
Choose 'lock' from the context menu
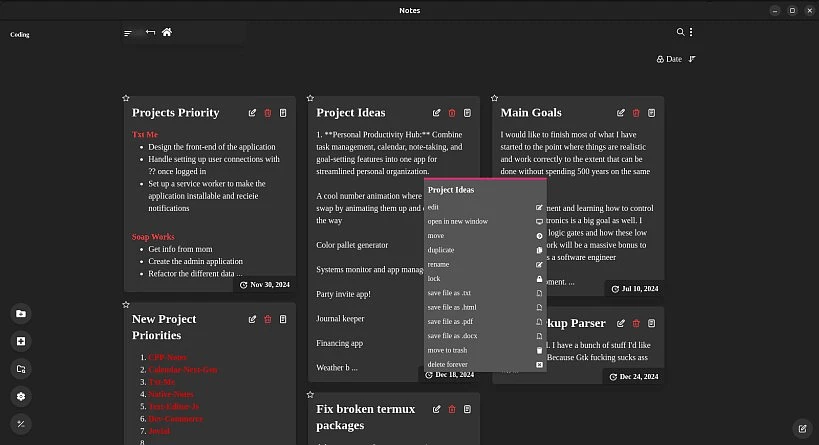click(x=485, y=279)
